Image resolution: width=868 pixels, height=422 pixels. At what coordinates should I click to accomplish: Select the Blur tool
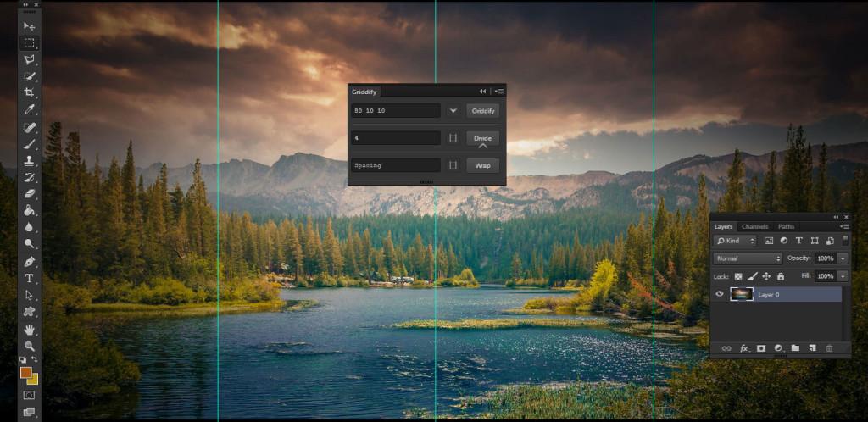pos(30,227)
